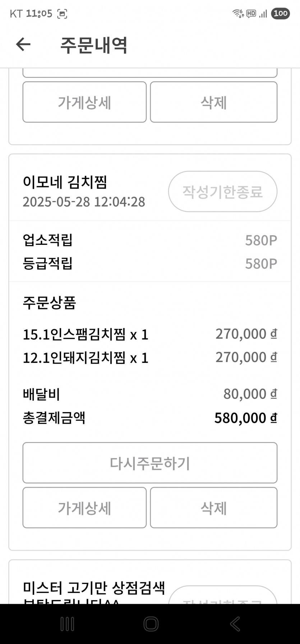300x644 pixels.
Task: Tap the HD call status icon
Action: (251, 14)
